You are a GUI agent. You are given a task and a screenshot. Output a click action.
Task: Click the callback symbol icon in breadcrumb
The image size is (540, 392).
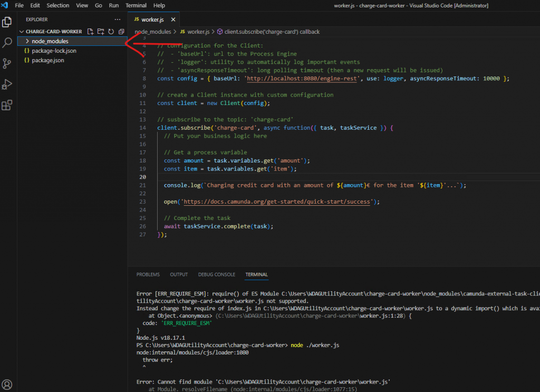(220, 32)
